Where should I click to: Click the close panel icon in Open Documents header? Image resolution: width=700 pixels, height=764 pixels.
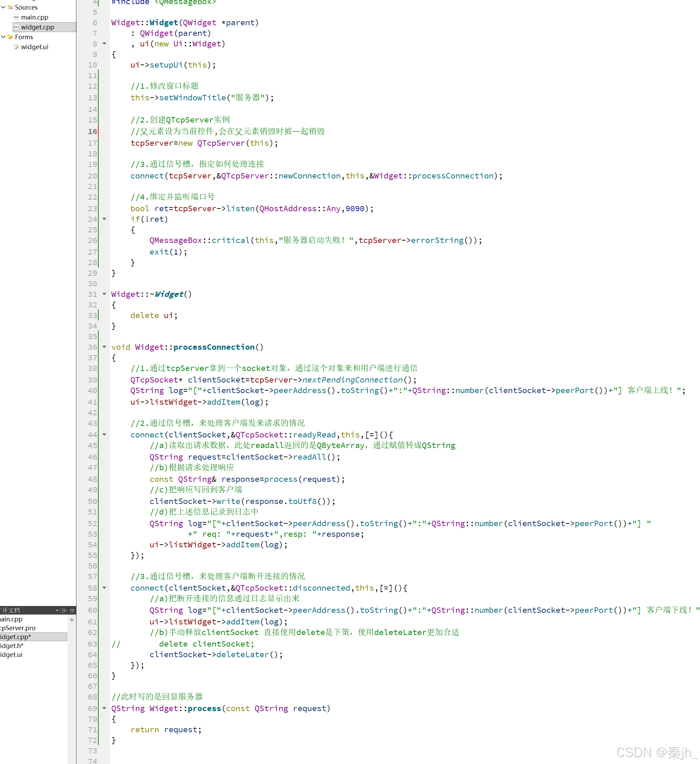point(72,610)
